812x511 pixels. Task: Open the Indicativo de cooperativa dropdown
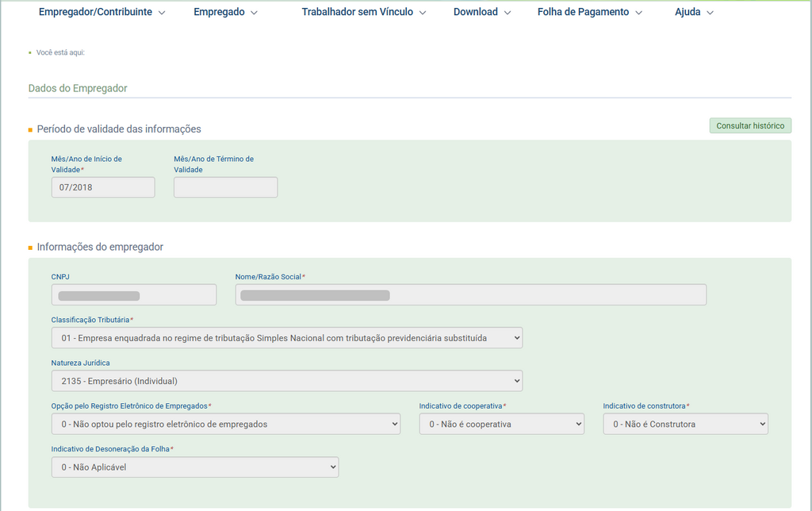[501, 425]
